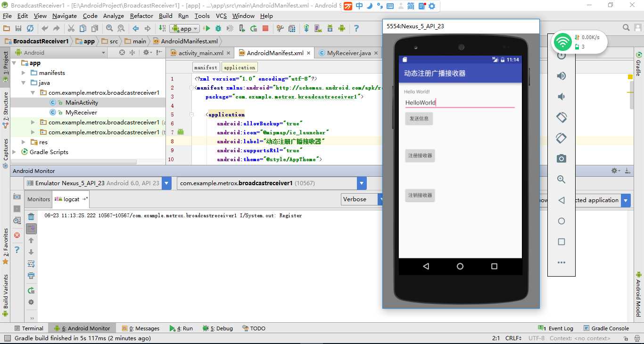Screen dimensions: 644x344
Task: Open the emulator more options dots
Action: (561, 262)
